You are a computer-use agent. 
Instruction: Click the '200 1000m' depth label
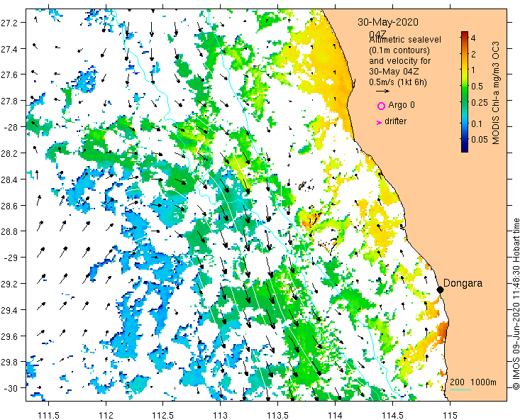point(473,382)
